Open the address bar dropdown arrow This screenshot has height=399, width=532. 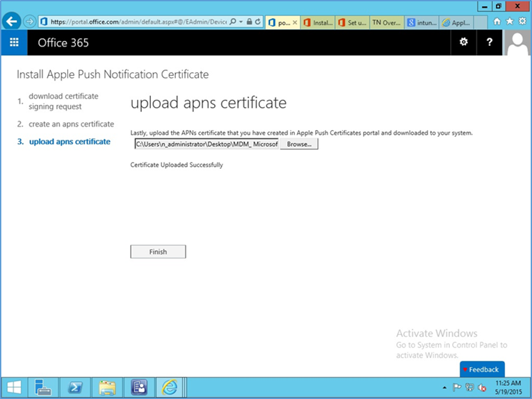point(241,22)
